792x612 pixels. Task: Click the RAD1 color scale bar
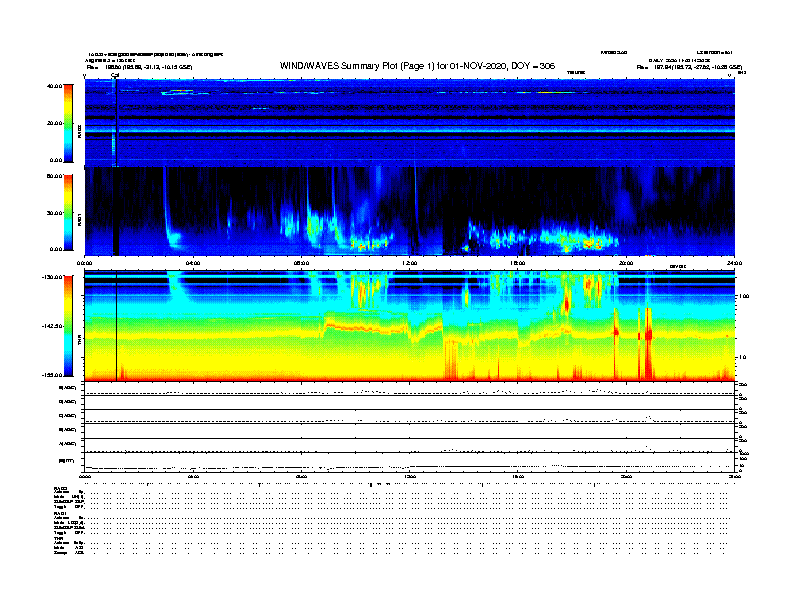(68, 213)
